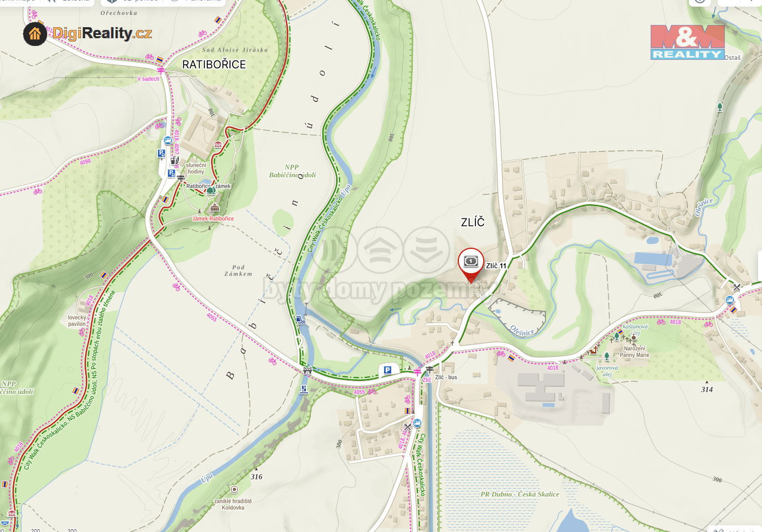The image size is (762, 532).
Task: Click the ZLÍČ village name
Action: pos(473,222)
